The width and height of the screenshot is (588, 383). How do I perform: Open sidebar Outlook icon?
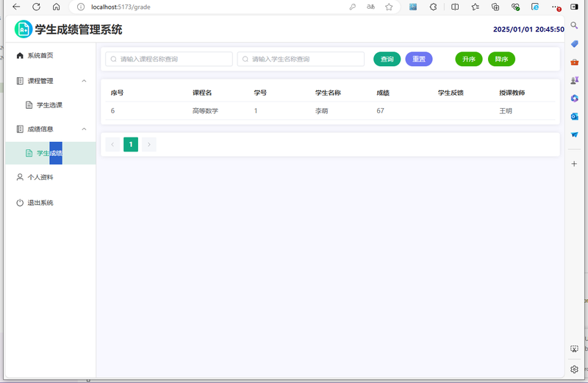click(x=574, y=117)
